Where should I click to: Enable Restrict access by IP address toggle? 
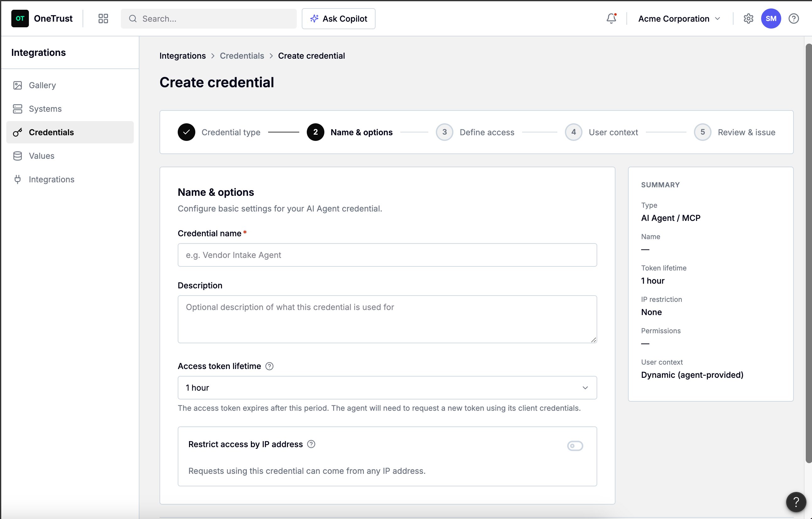[x=575, y=446]
